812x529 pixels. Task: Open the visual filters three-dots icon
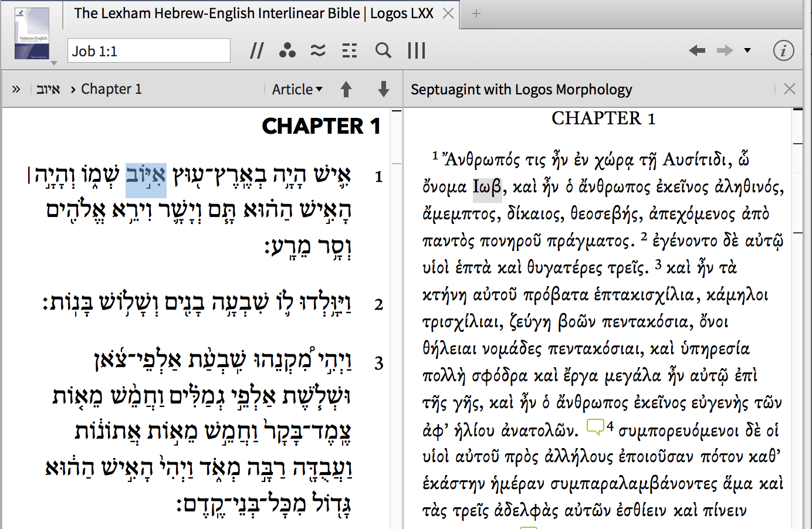point(287,50)
